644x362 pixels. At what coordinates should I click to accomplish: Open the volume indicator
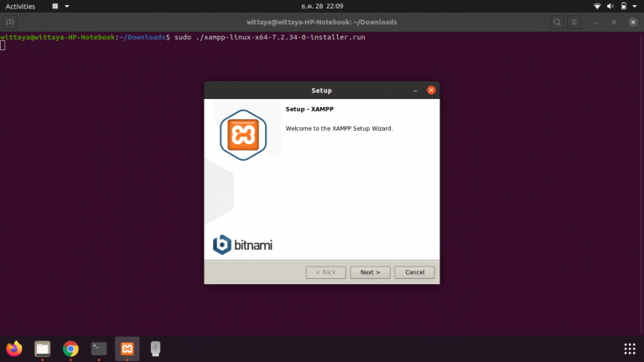click(610, 6)
